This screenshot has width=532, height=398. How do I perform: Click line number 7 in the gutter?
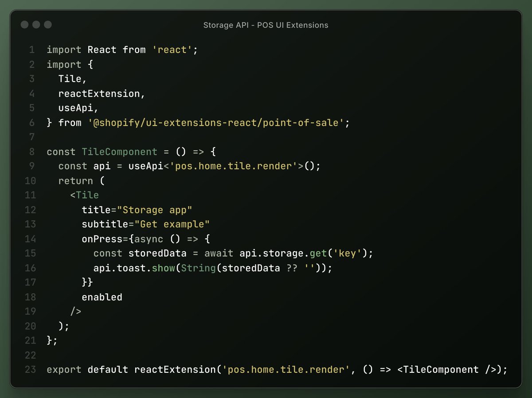pos(32,137)
